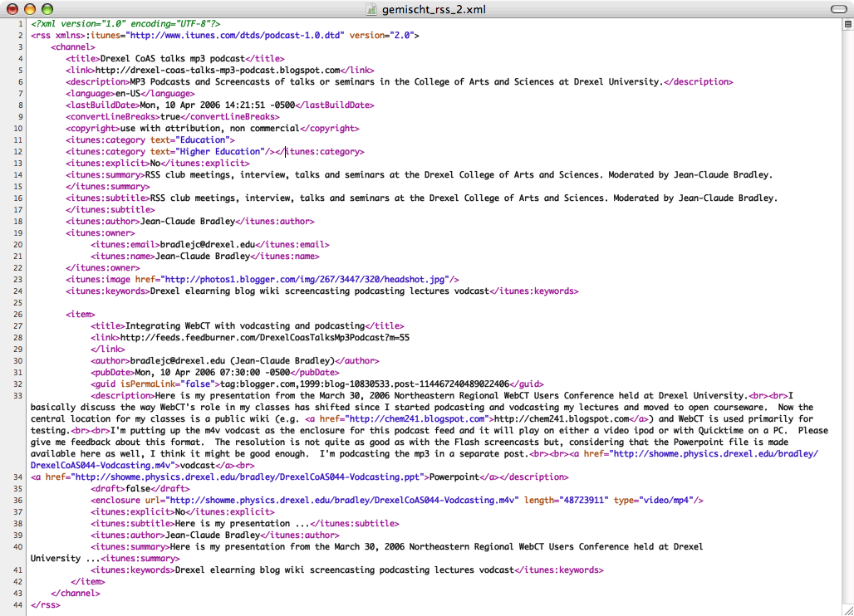The image size is (854, 616).
Task: Click the window resize grip corner
Action: click(847, 609)
